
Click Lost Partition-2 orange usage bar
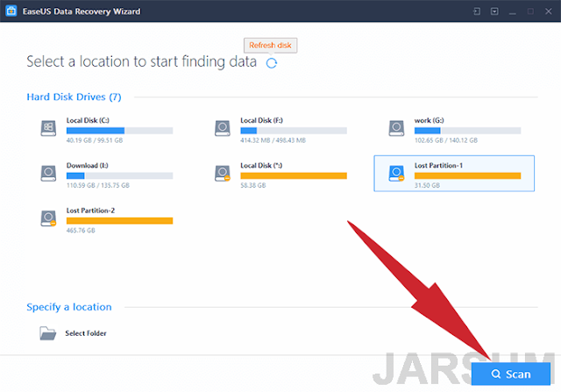(119, 221)
